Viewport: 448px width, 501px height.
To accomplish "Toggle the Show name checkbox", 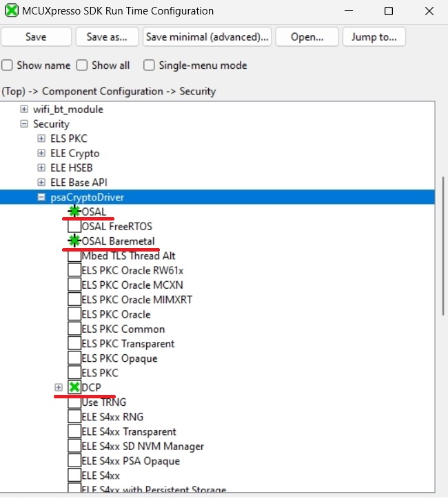I will tap(8, 65).
